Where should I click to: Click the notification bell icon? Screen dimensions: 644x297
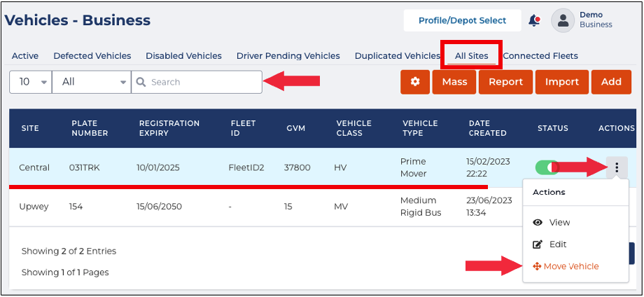[x=534, y=20]
